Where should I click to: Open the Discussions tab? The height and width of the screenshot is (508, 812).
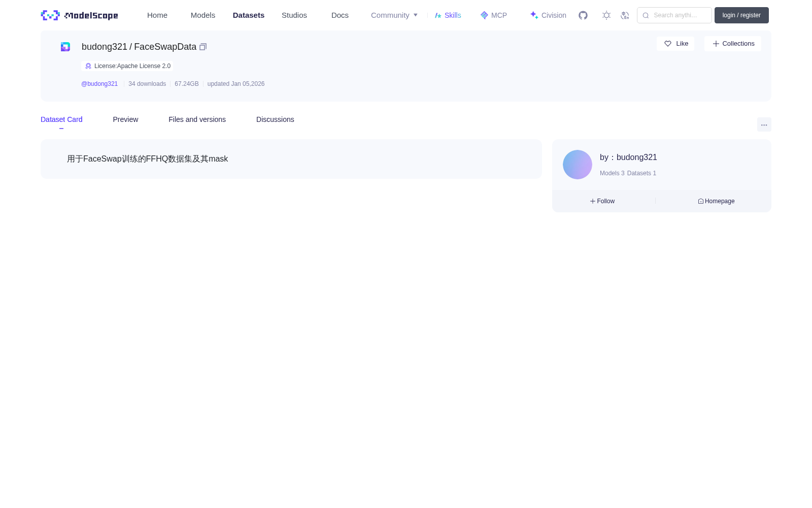[x=275, y=119]
